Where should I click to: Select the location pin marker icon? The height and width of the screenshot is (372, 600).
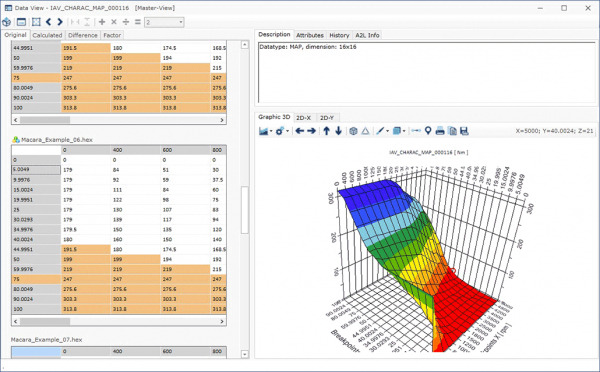428,131
